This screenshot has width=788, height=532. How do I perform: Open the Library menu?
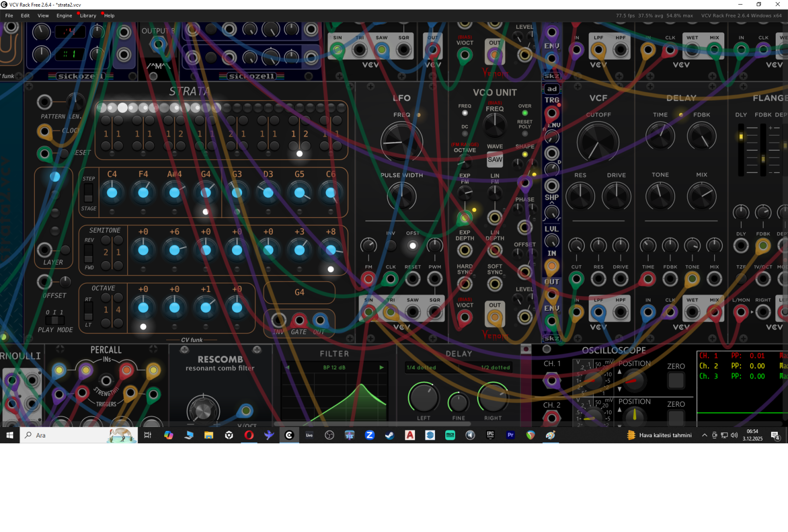pos(88,15)
